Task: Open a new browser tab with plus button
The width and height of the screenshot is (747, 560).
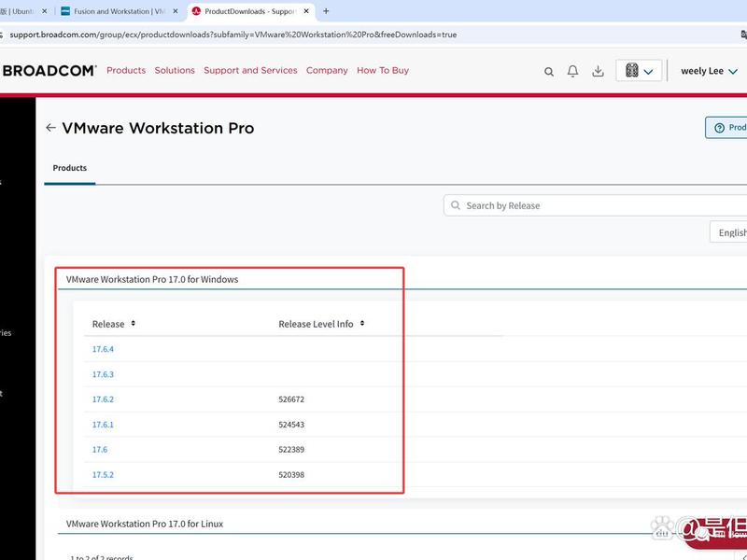Action: (x=326, y=11)
